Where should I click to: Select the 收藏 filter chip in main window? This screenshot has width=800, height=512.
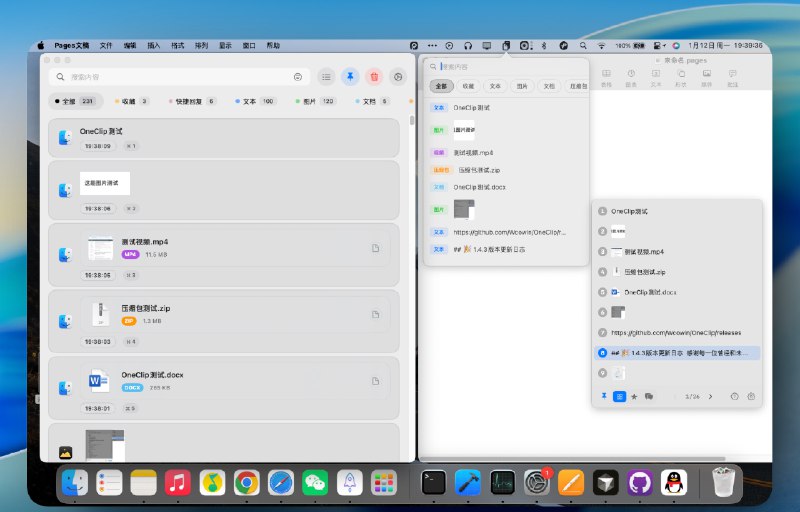[x=132, y=101]
